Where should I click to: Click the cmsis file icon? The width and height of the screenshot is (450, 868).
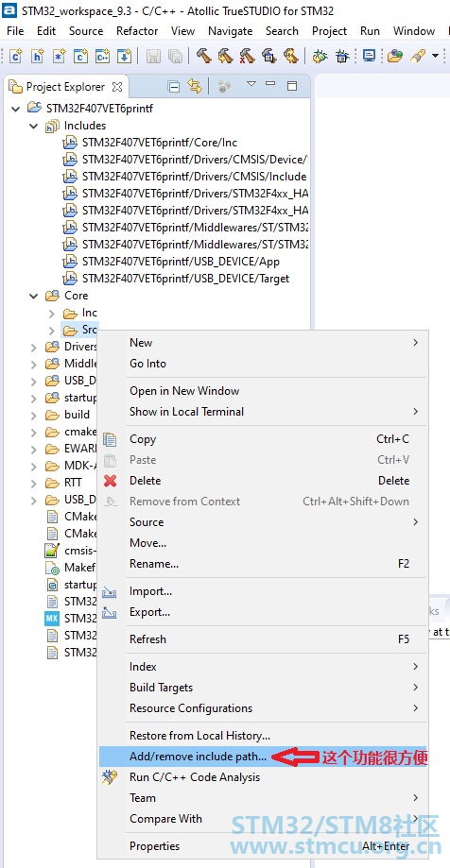click(x=52, y=551)
